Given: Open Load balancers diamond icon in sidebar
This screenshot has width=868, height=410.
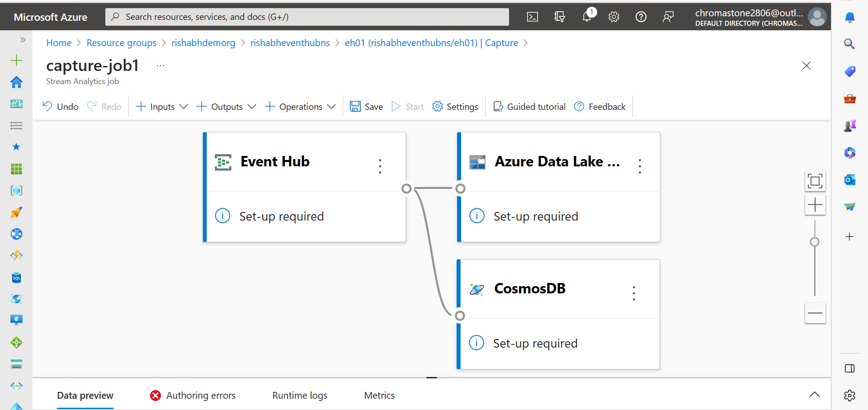Looking at the screenshot, I should (x=16, y=342).
